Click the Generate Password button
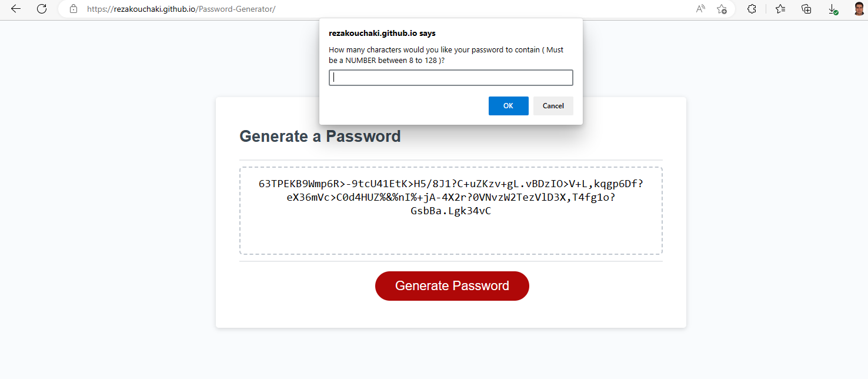 coord(452,285)
